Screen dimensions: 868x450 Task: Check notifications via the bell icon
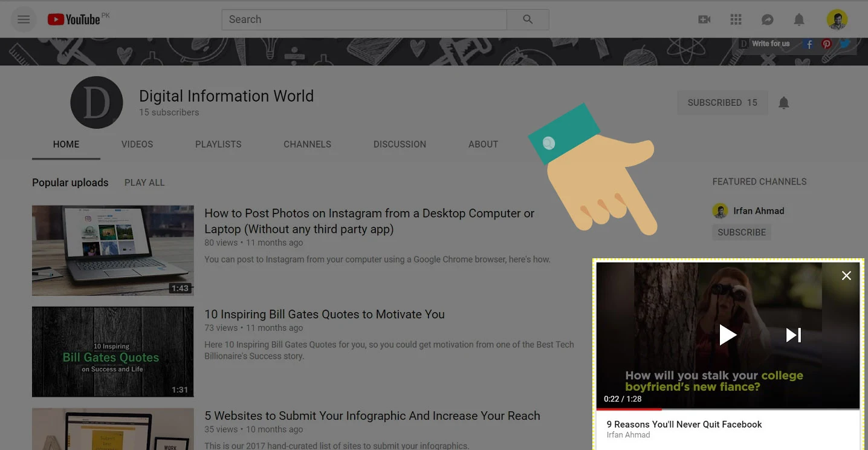[x=798, y=19]
